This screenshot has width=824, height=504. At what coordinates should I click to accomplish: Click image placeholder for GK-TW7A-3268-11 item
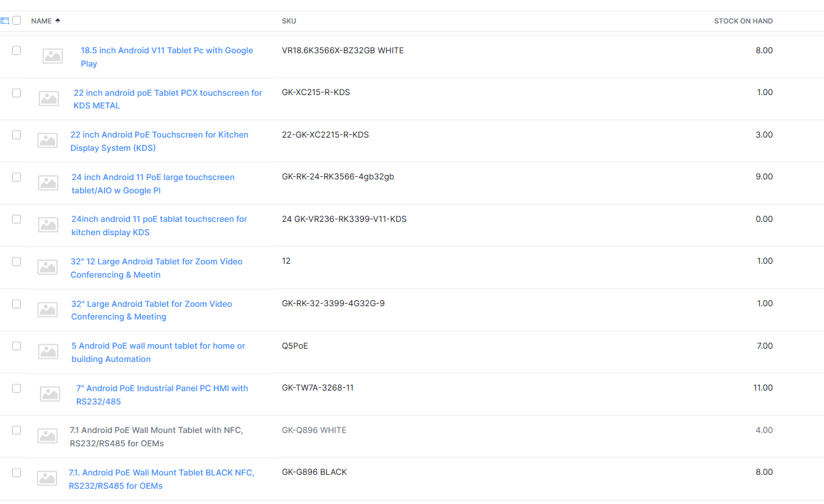[x=50, y=394]
